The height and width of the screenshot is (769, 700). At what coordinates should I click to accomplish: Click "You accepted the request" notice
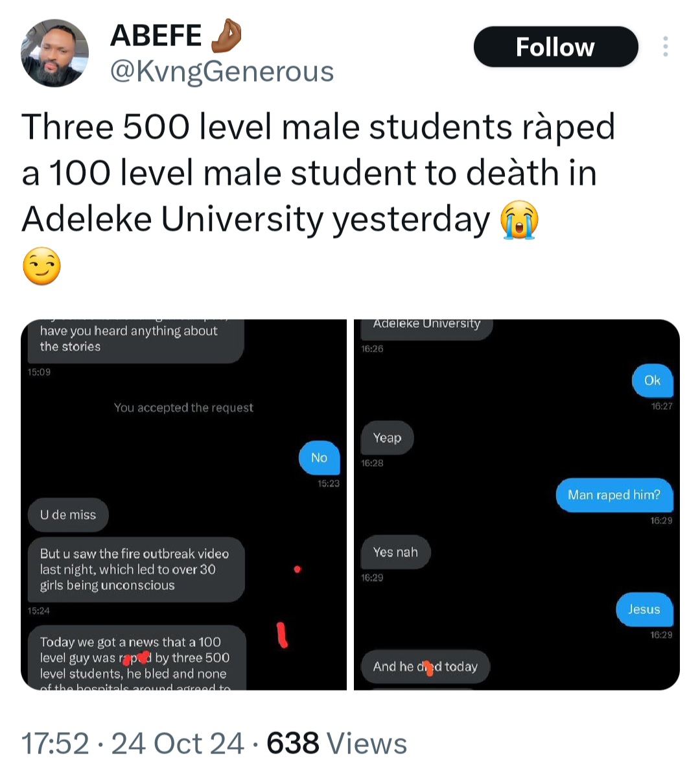click(183, 408)
